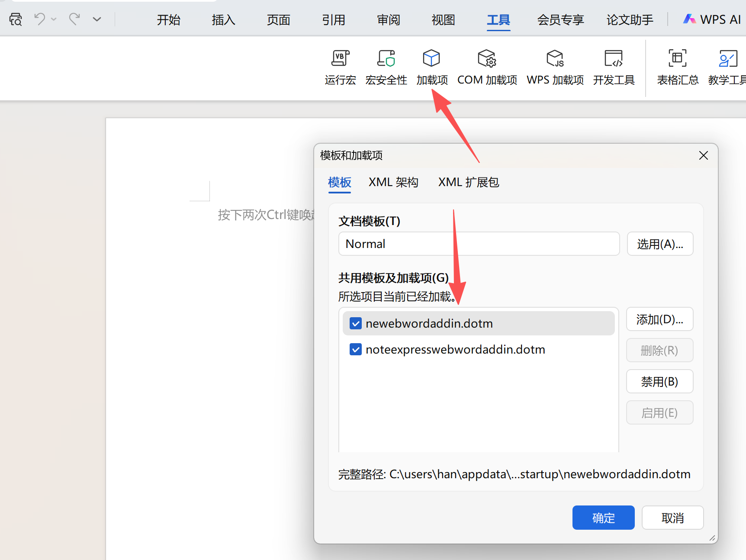Open the 论文助手 tab
Screen dimensions: 746x560
pos(630,20)
